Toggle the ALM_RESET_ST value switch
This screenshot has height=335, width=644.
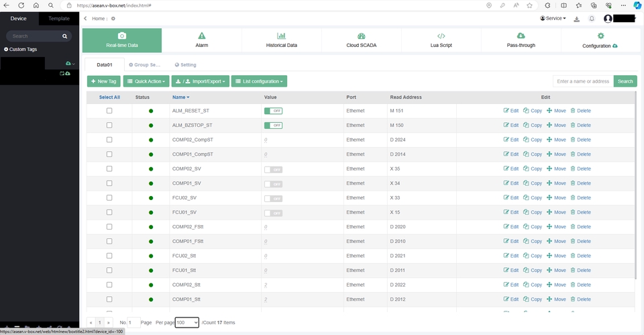tap(273, 111)
